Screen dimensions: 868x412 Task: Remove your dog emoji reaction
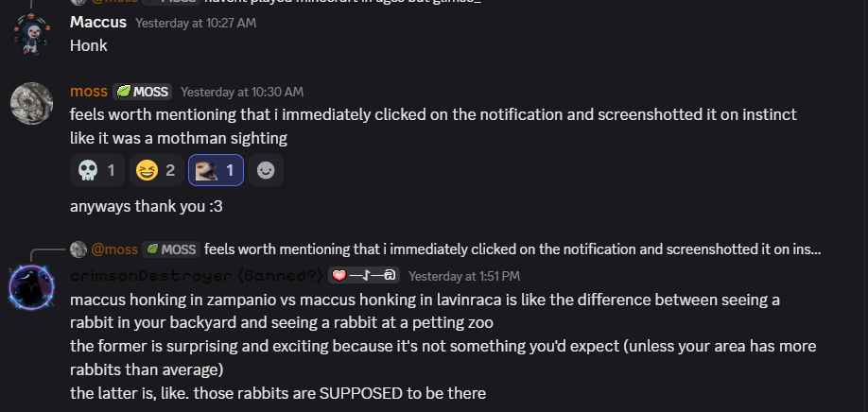(216, 171)
